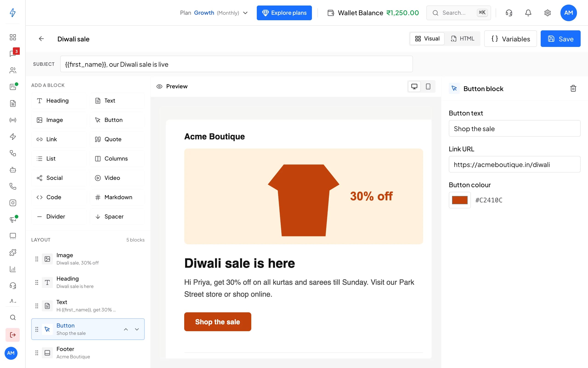
Task: Open broadcast signal icon in sidebar
Action: click(13, 120)
